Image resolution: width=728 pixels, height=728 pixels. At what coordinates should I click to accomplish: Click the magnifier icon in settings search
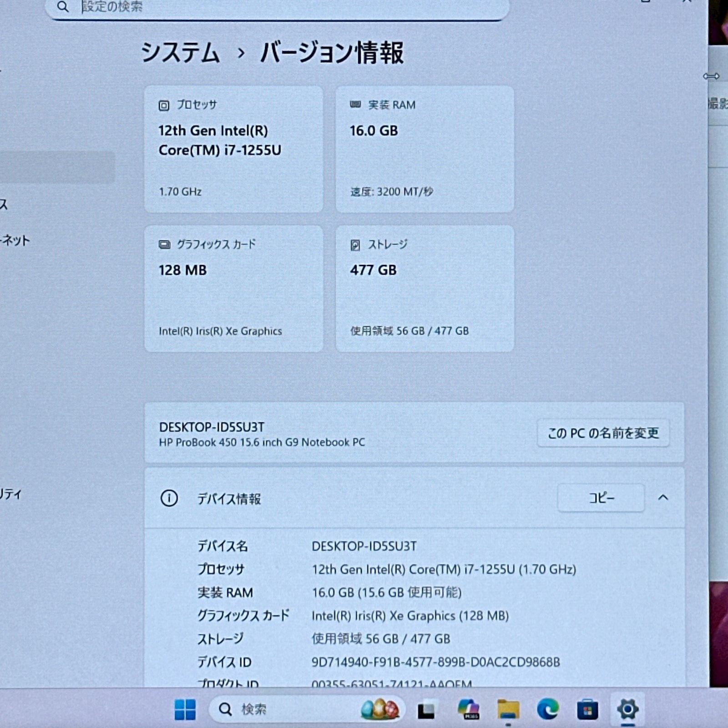(63, 7)
